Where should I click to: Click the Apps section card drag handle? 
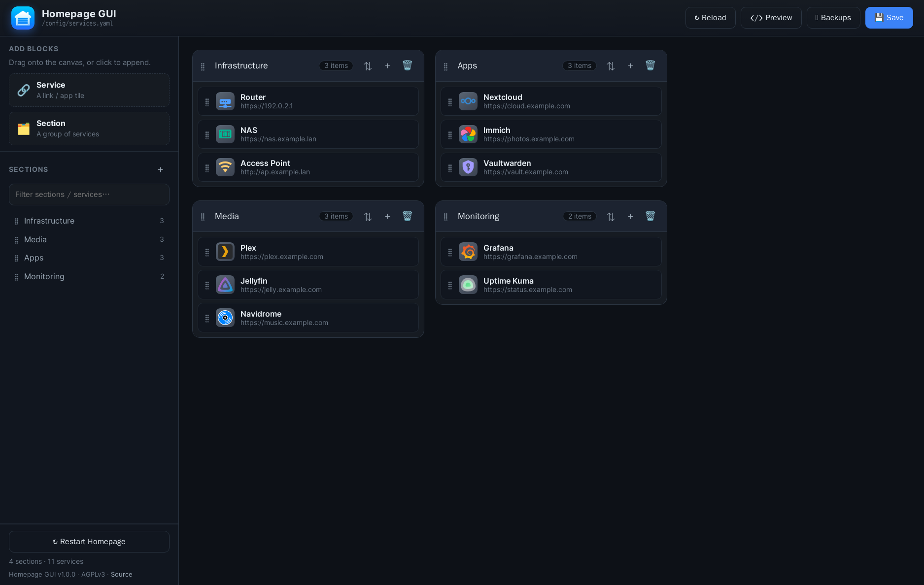click(x=445, y=66)
